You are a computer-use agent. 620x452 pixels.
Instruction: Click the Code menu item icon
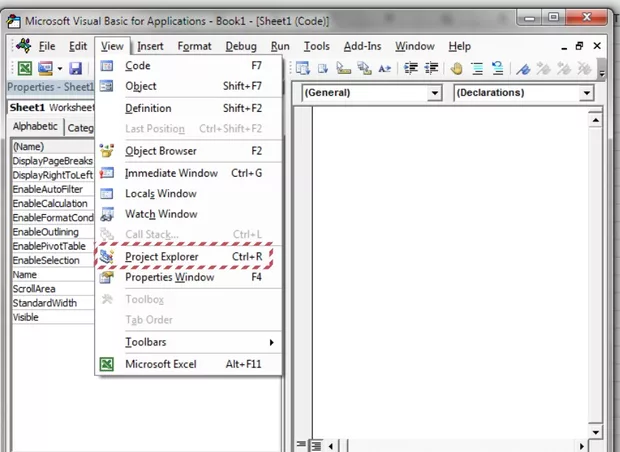(x=106, y=65)
